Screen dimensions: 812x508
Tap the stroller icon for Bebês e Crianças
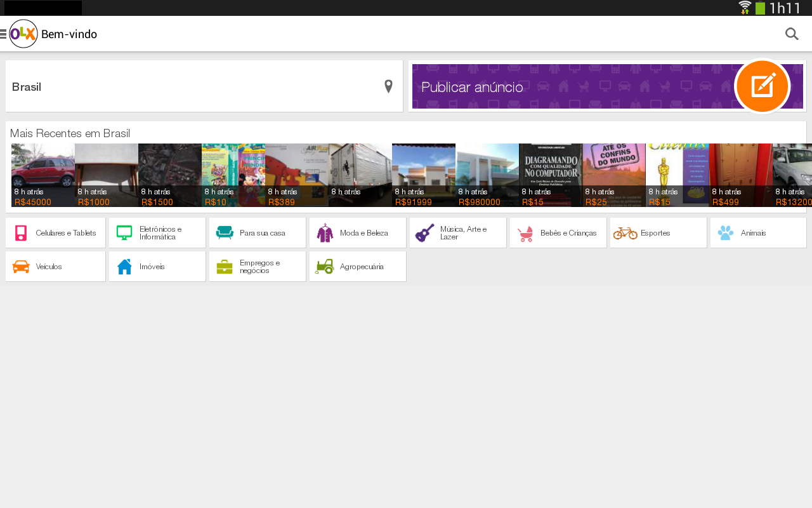pyautogui.click(x=525, y=234)
